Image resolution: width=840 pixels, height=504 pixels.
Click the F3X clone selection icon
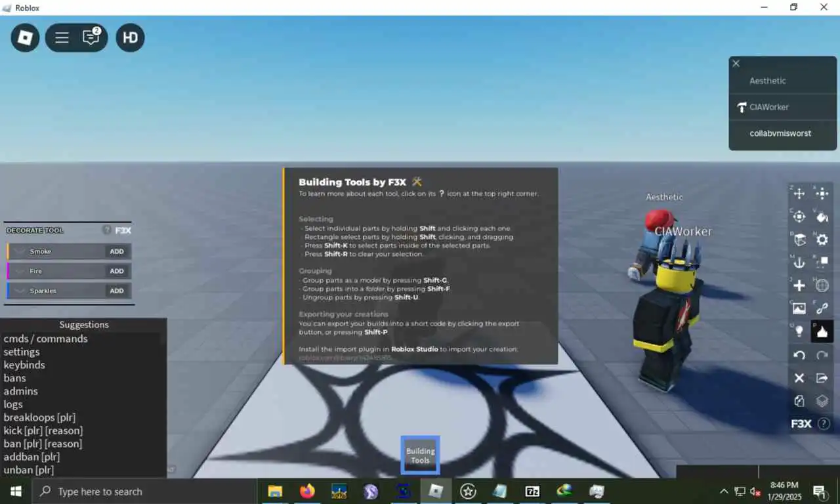[799, 401]
